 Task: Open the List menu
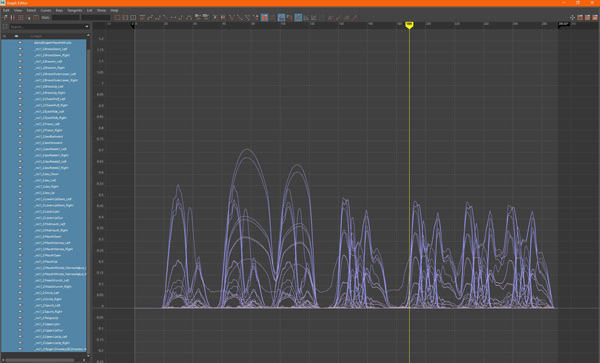pyautogui.click(x=89, y=10)
